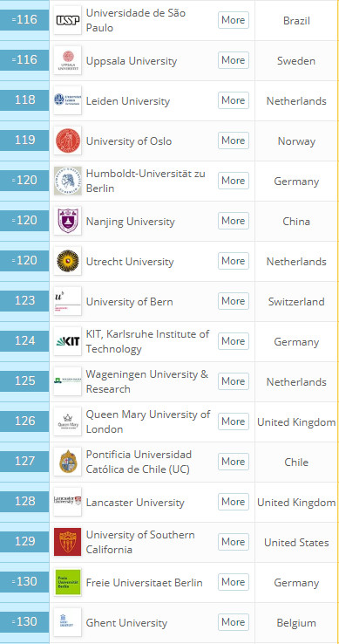Click the Humboldt-Universität zu Berlin logo
Image resolution: width=339 pixels, height=644 pixels.
point(68,181)
